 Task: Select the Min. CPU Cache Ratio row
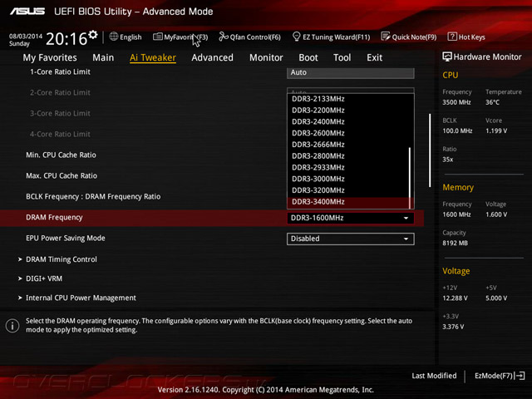tap(61, 155)
